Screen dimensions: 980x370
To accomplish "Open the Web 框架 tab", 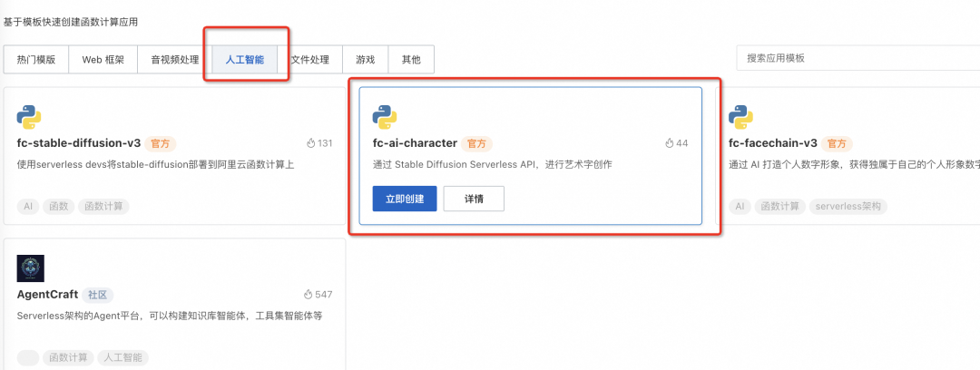I will (x=103, y=60).
